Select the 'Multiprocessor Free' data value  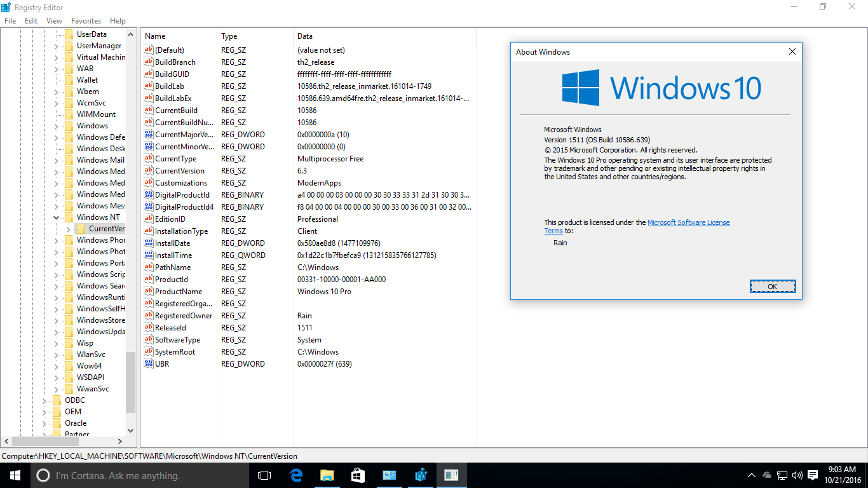[x=330, y=159]
